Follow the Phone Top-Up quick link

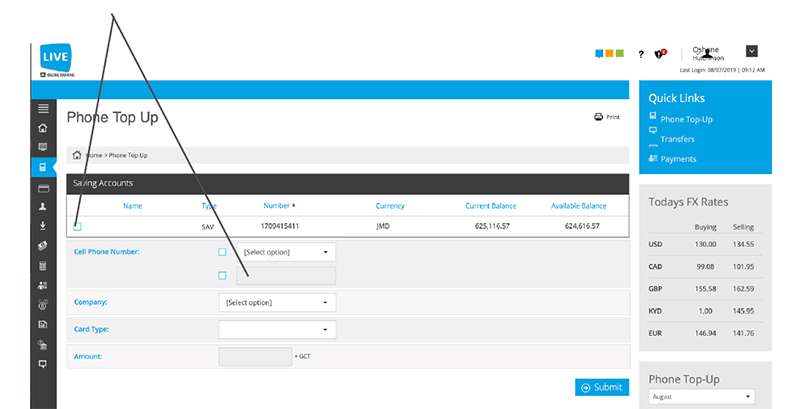coord(686,119)
